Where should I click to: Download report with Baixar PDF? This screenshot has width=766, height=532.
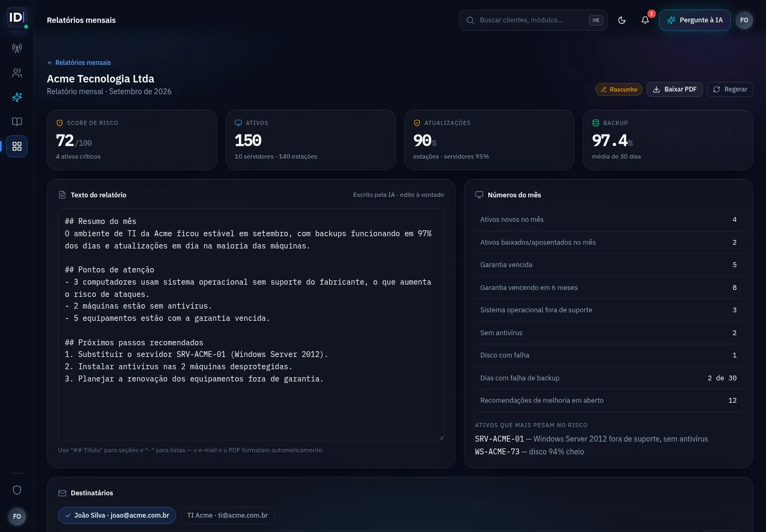coord(675,89)
